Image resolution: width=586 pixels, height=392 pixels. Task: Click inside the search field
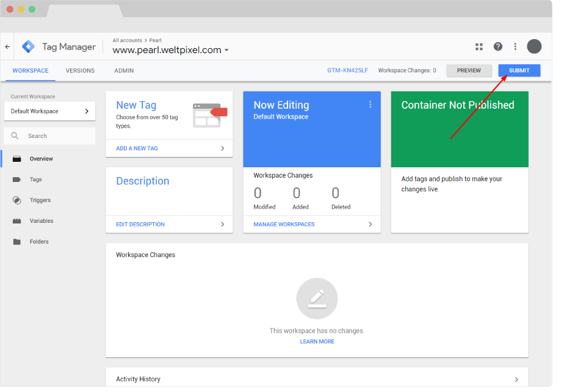(49, 135)
